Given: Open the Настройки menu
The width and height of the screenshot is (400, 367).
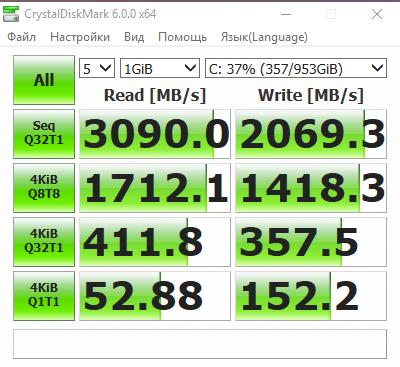Looking at the screenshot, I should [80, 37].
